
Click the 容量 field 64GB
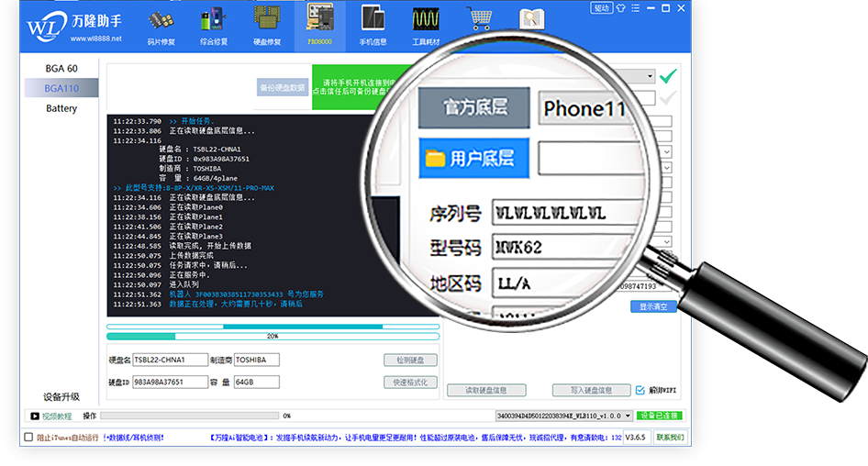pos(256,382)
